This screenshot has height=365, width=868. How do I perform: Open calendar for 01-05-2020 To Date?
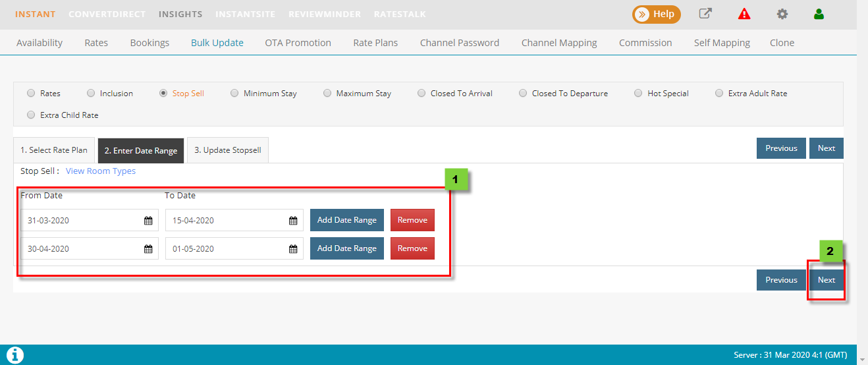(x=293, y=249)
